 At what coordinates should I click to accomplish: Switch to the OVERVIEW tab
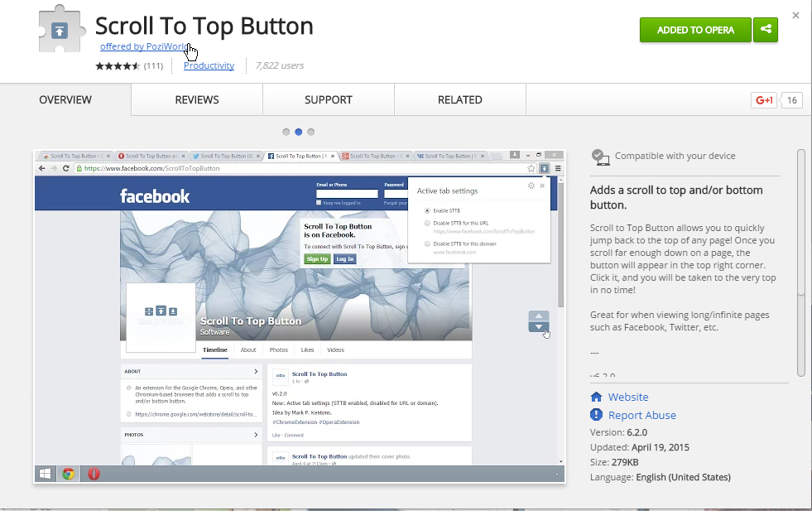(65, 99)
